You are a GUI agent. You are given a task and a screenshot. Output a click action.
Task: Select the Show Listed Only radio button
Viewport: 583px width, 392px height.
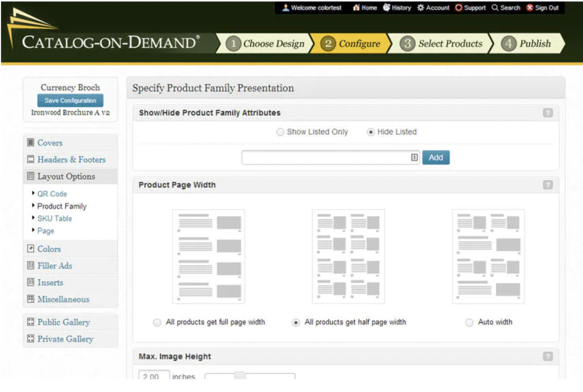click(x=280, y=133)
